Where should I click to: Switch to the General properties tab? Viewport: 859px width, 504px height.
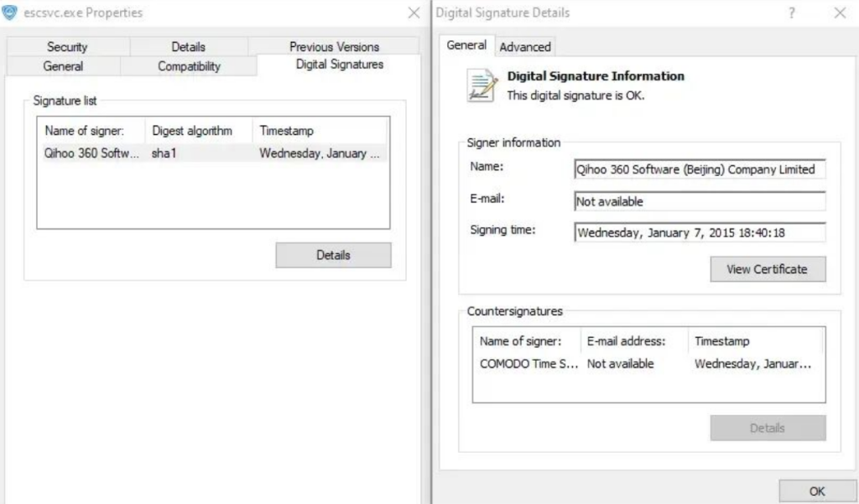pos(63,66)
